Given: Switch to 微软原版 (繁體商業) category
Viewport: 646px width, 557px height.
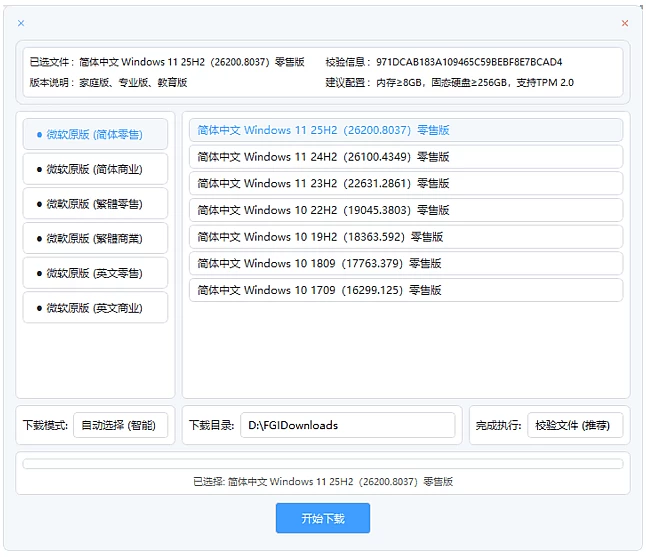Looking at the screenshot, I should (x=95, y=238).
